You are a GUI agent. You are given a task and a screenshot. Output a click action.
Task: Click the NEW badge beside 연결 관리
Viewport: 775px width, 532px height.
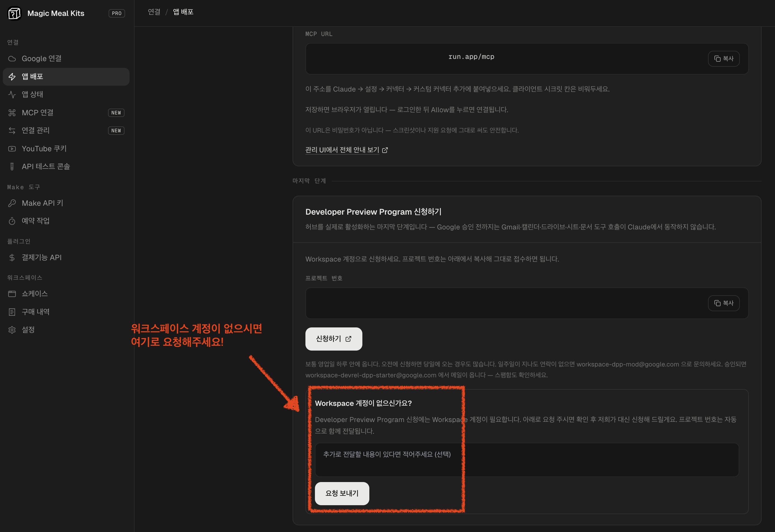coord(116,131)
